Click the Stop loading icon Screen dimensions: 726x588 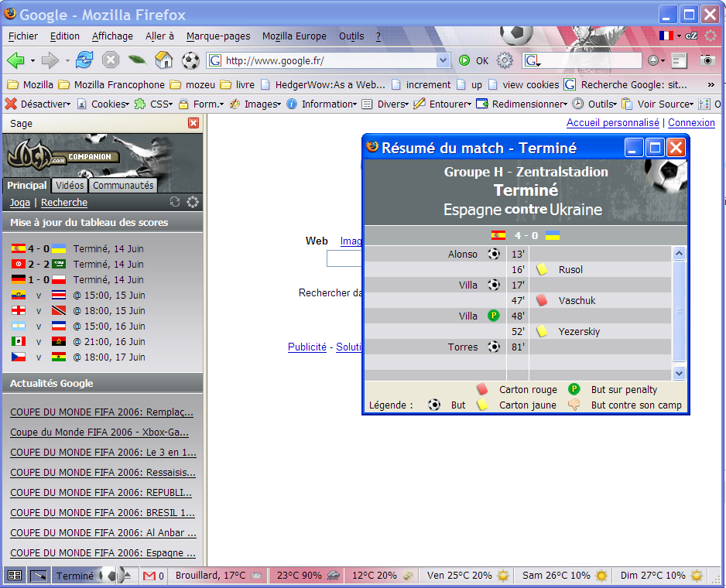(111, 60)
